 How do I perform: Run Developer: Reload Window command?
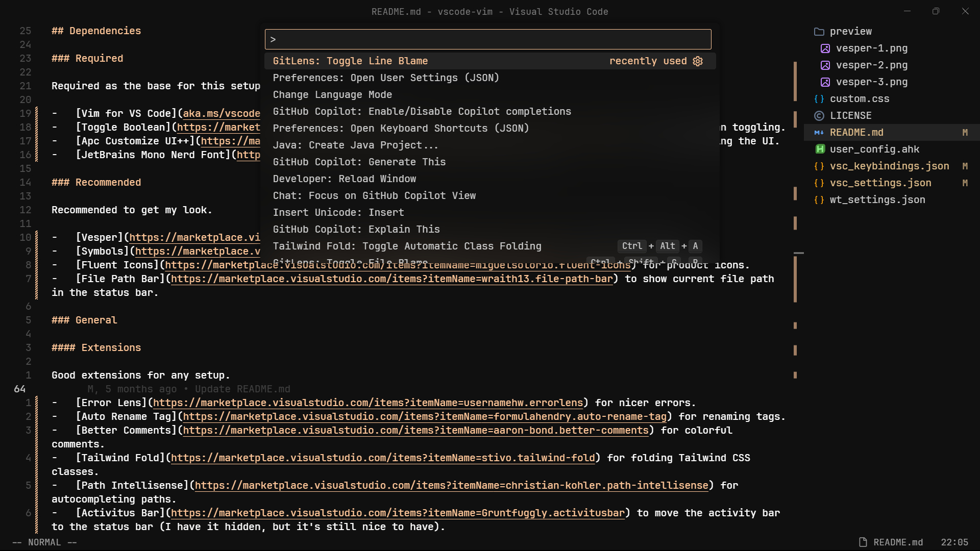coord(490,179)
